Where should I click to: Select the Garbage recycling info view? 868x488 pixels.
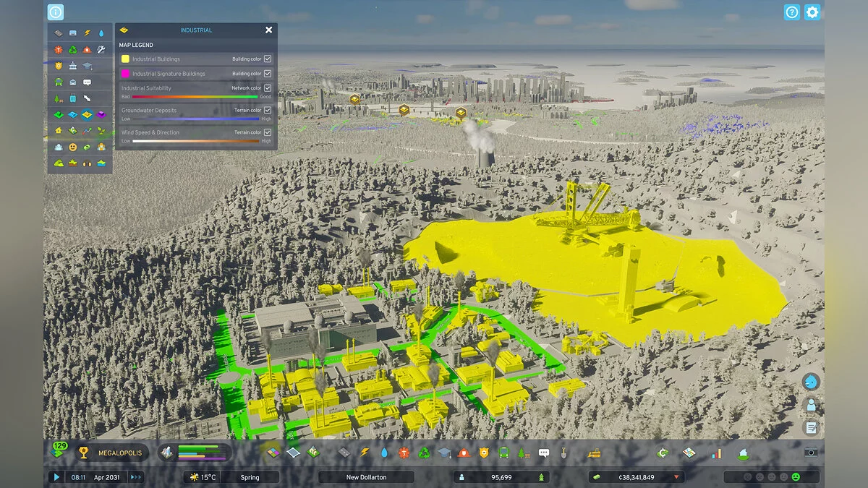pos(73,50)
